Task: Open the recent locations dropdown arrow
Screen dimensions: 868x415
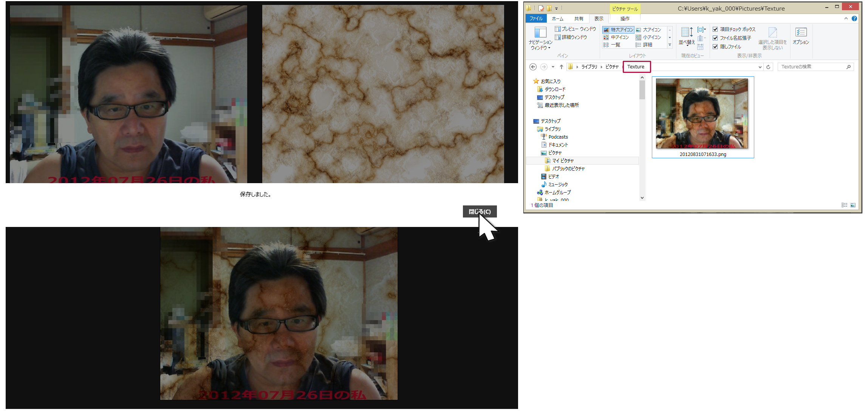Action: [553, 67]
